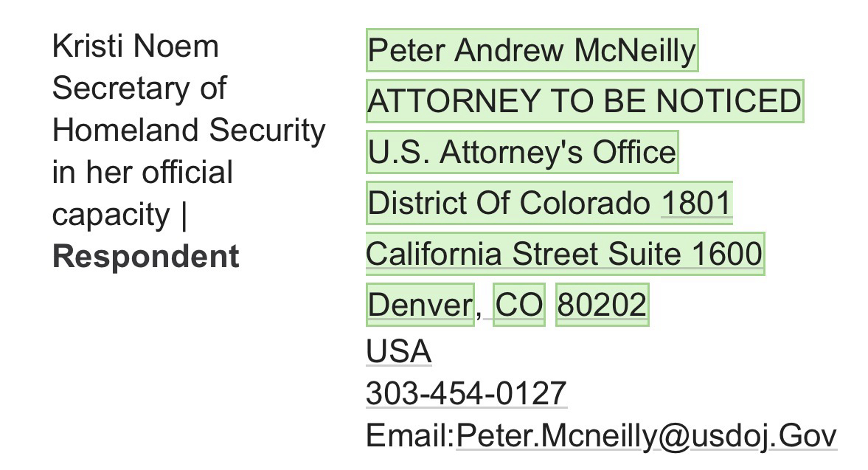Click the bold Respondent label
This screenshot has width=868, height=470.
click(x=146, y=257)
